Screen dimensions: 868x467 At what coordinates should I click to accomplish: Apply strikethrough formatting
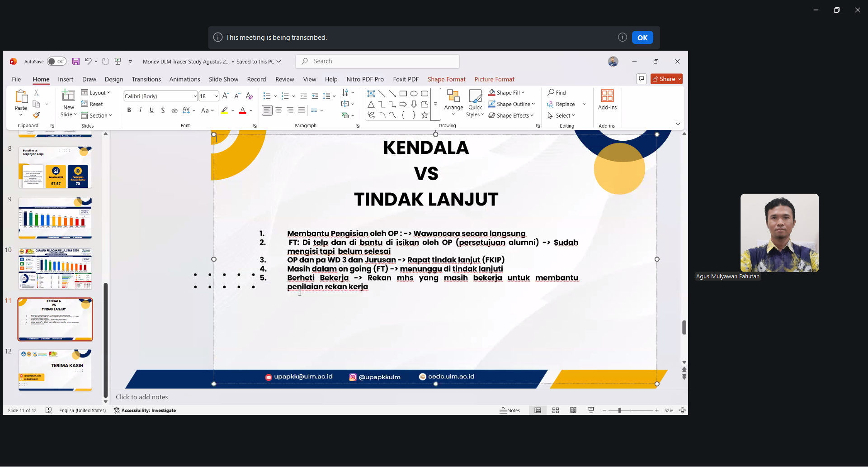[x=175, y=110]
